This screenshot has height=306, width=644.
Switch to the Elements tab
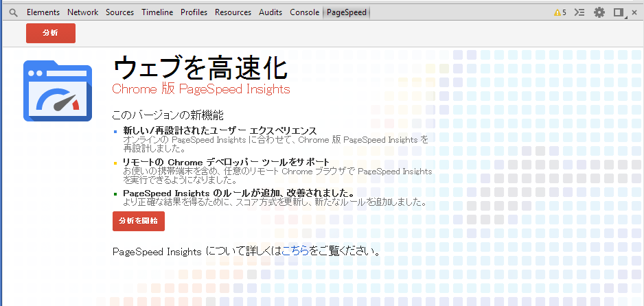[43, 12]
